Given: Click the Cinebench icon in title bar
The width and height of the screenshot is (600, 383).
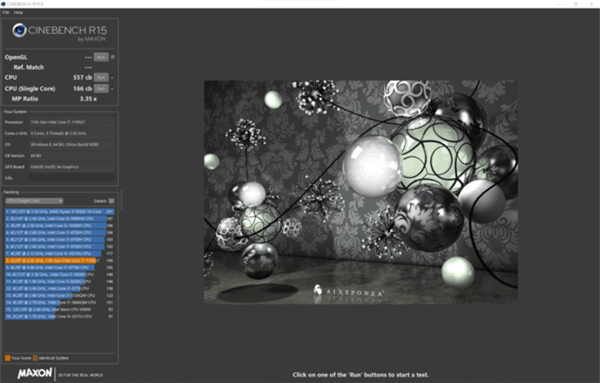Looking at the screenshot, I should click(x=3, y=4).
